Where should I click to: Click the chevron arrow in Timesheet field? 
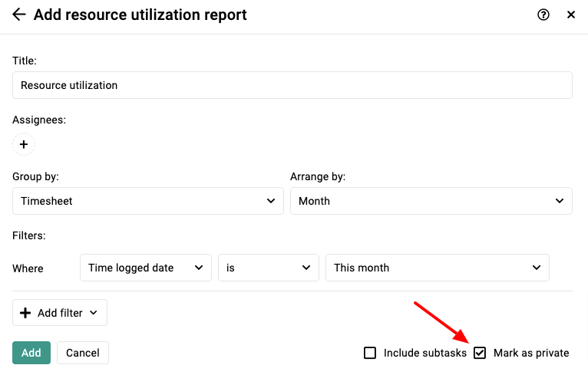tap(271, 201)
